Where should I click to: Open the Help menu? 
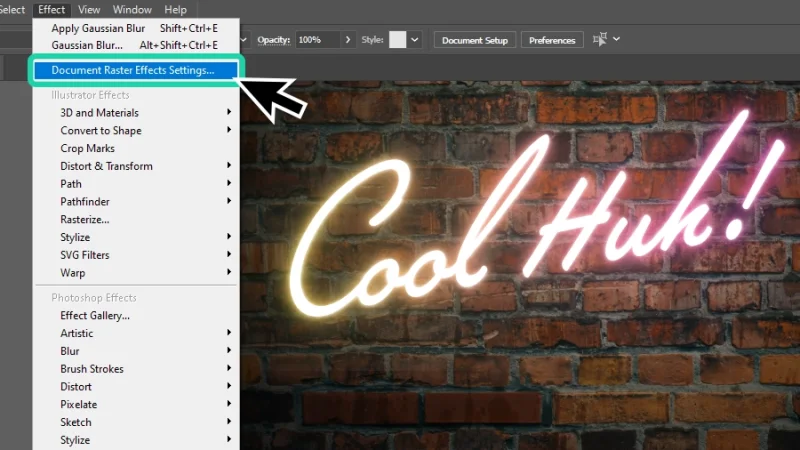pyautogui.click(x=175, y=10)
